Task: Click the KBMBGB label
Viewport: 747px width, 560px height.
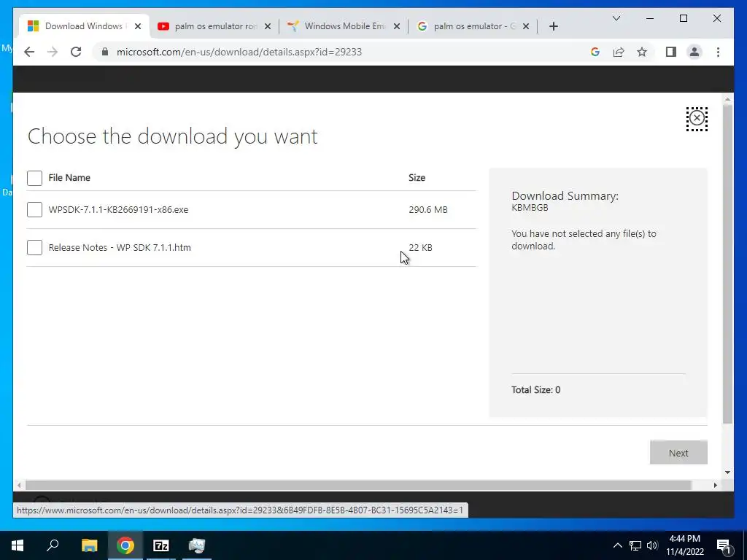Action: tap(530, 208)
